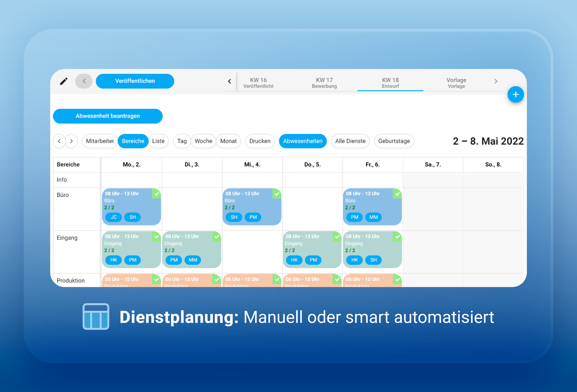Viewport: 577px width, 392px height.
Task: Go to previous week arrow
Action: coord(59,141)
